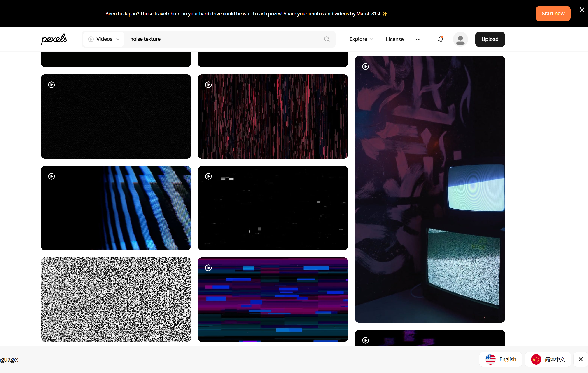The image size is (588, 373).
Task: Open the black-and-white static noise thumbnail
Action: (x=116, y=300)
